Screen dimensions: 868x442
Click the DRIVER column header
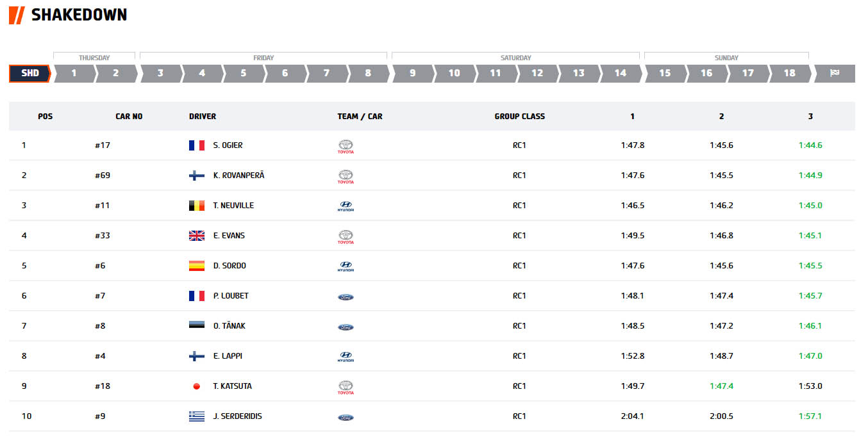pos(203,117)
